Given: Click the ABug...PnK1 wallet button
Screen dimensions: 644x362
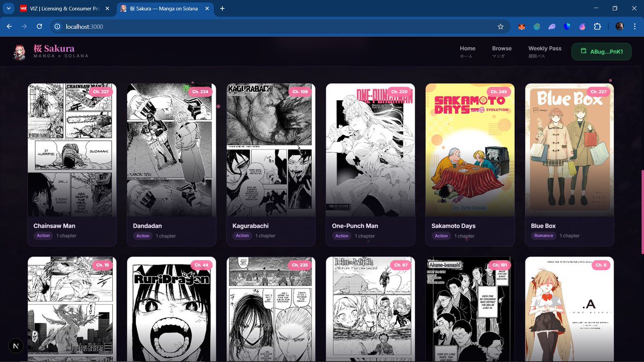Looking at the screenshot, I should [x=602, y=51].
